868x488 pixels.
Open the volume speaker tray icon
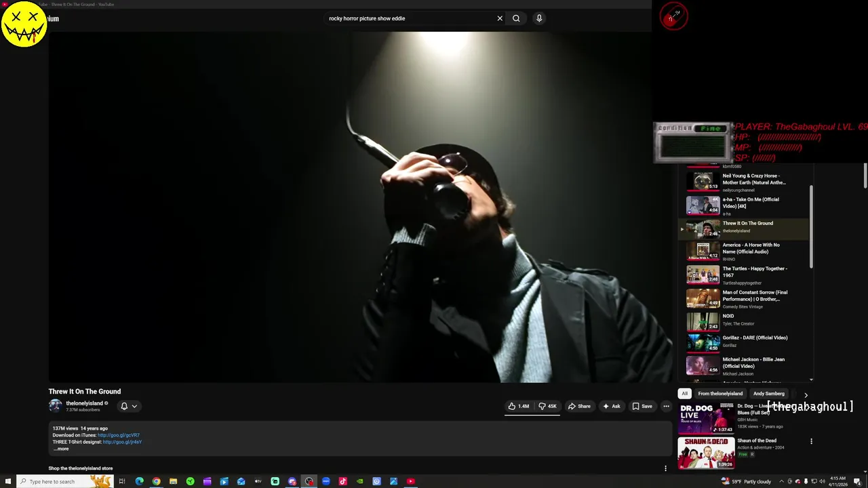pyautogui.click(x=822, y=481)
